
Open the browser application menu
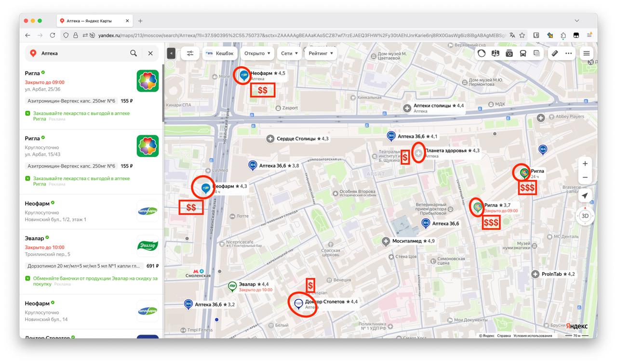click(590, 35)
